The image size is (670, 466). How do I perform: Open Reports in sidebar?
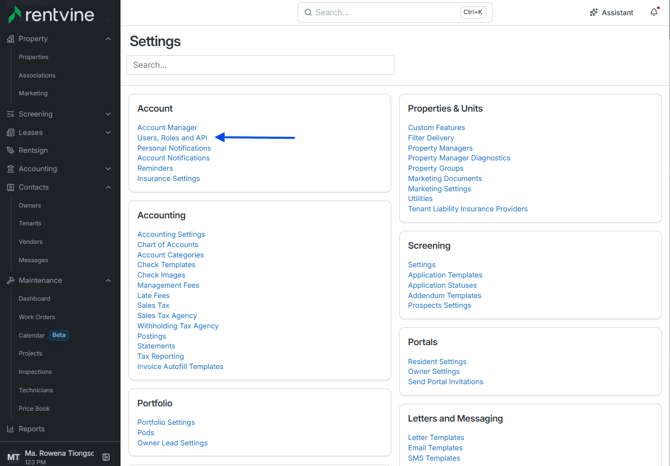31,429
